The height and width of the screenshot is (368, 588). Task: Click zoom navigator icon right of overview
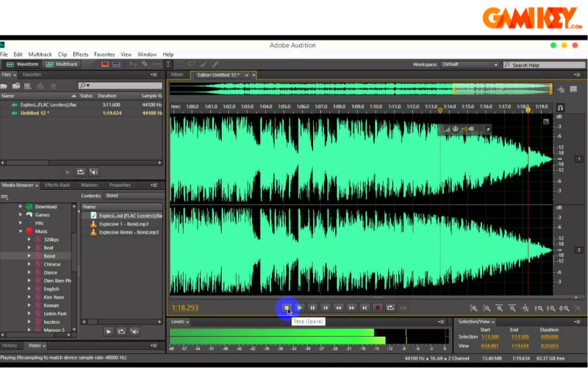561,89
